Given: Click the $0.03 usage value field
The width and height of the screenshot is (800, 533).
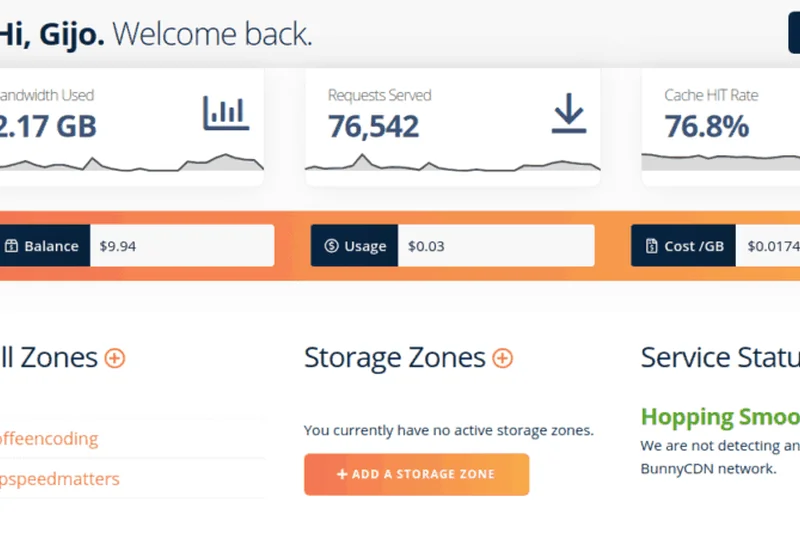Looking at the screenshot, I should (x=495, y=246).
